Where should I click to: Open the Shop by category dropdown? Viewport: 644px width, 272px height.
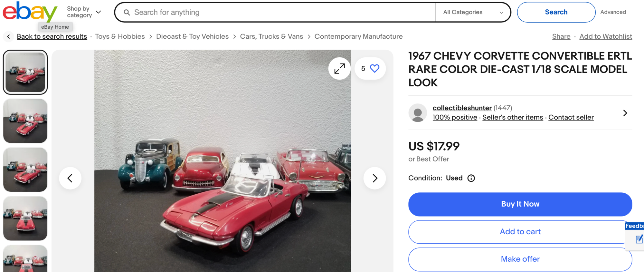coord(84,12)
